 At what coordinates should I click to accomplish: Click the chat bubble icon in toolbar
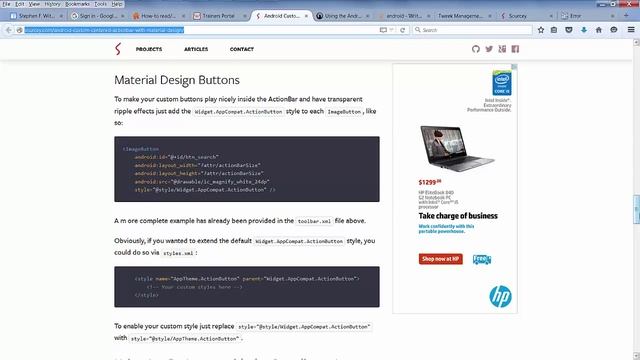[614, 30]
